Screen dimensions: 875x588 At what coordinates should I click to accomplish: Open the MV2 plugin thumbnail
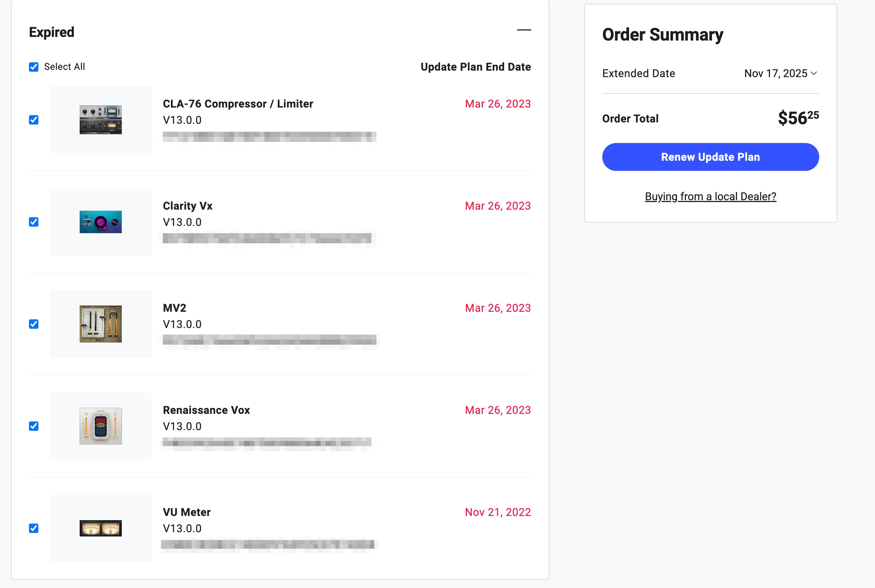101,324
